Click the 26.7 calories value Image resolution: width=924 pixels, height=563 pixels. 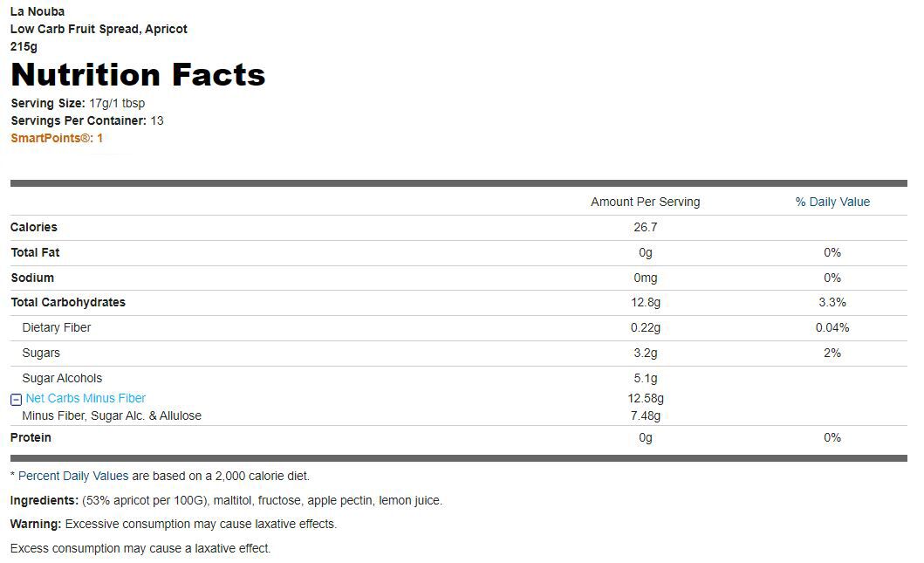[x=646, y=227]
